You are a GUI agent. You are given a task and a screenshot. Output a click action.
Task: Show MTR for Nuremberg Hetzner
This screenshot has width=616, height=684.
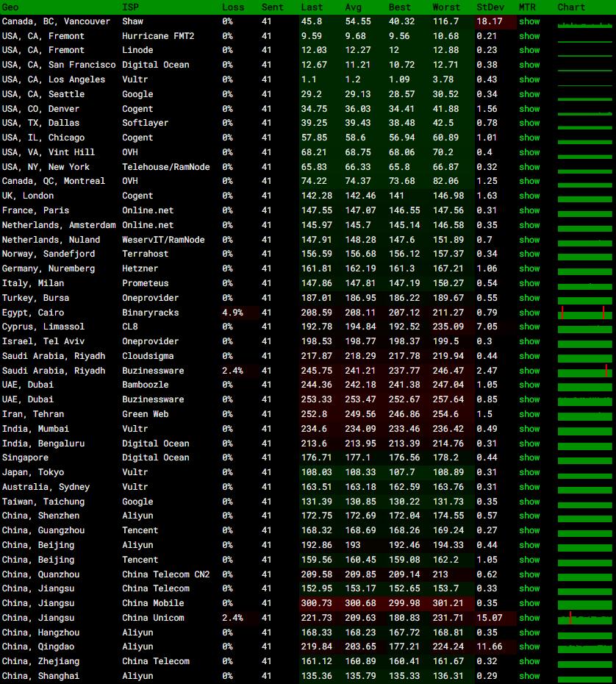529,268
